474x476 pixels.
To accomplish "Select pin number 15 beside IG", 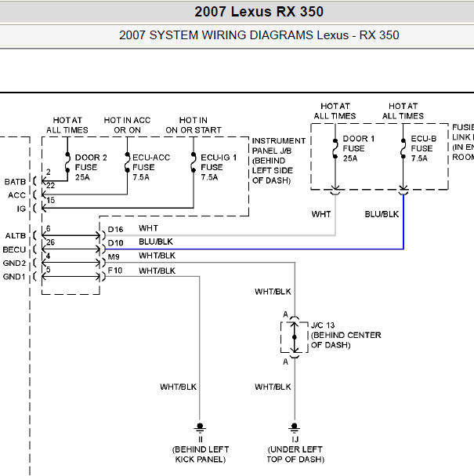I will (51, 200).
